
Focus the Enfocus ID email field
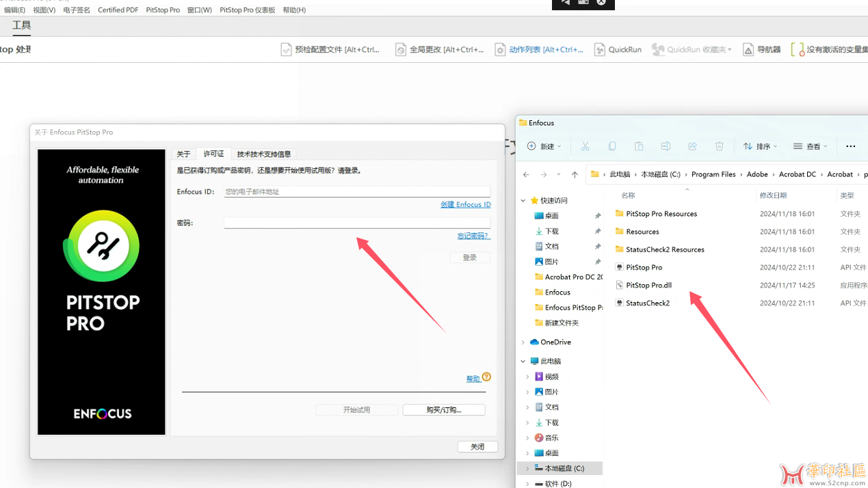pyautogui.click(x=357, y=191)
